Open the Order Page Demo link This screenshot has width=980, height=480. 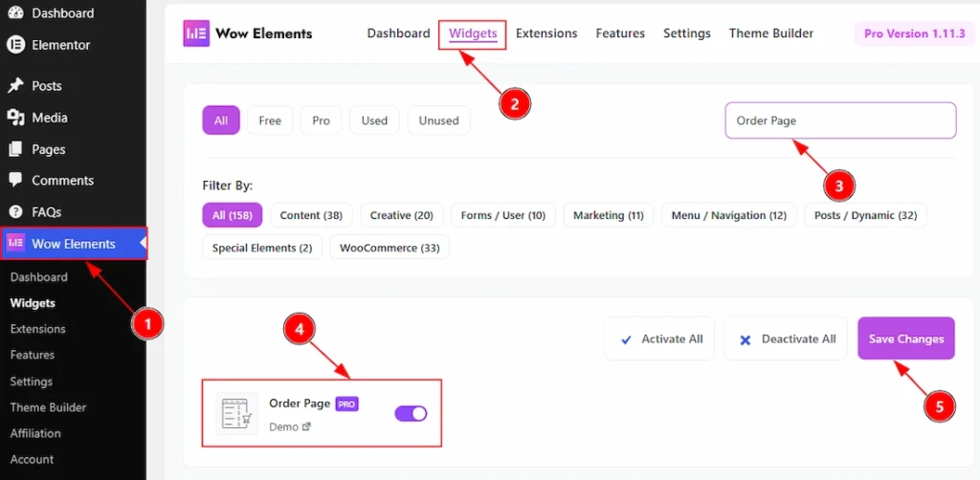(x=290, y=427)
